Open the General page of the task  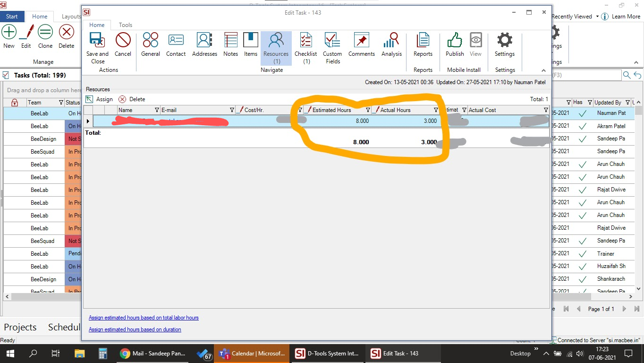tap(150, 45)
